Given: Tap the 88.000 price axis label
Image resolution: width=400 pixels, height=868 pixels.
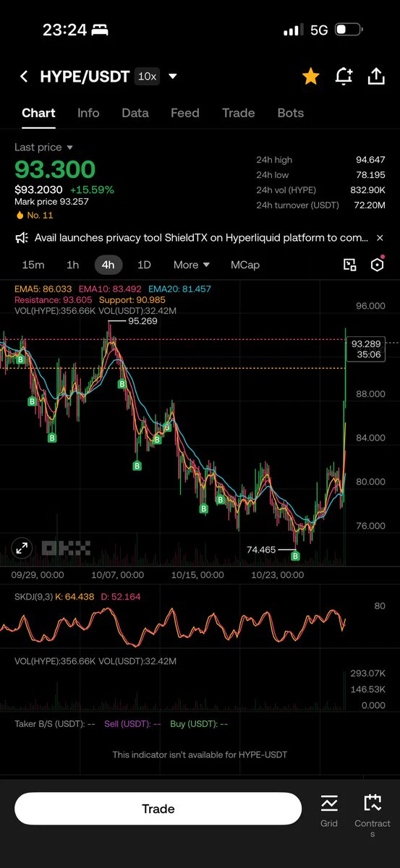Looking at the screenshot, I should 369,394.
